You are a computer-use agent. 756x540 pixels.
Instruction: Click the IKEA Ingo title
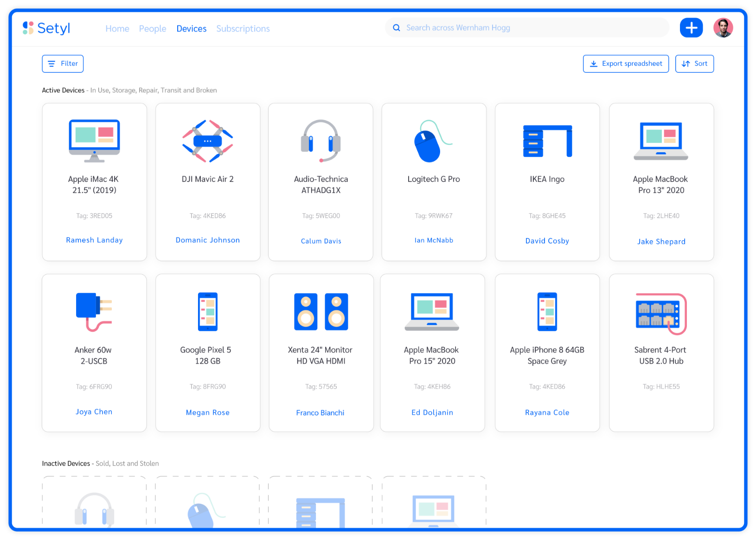(547, 179)
